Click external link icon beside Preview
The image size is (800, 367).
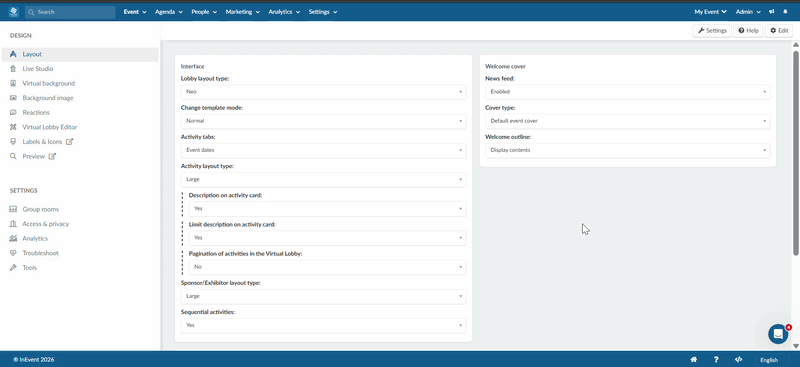point(52,156)
